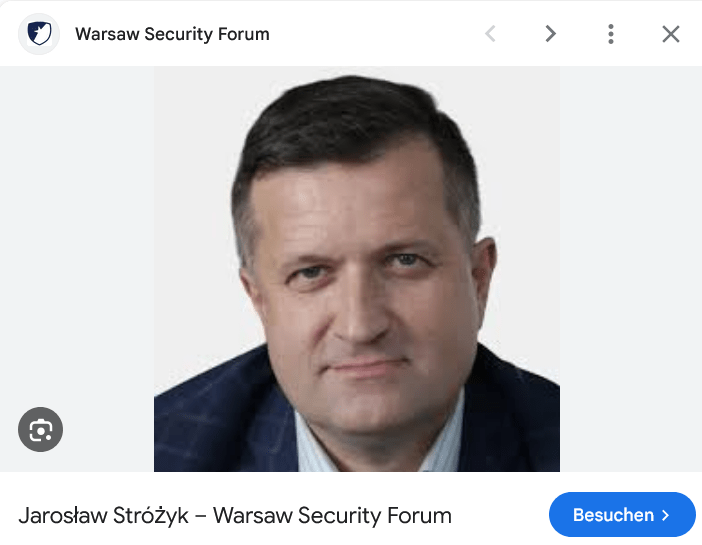Image resolution: width=702 pixels, height=545 pixels.
Task: Search this image with the Lens camera icon
Action: click(x=40, y=429)
